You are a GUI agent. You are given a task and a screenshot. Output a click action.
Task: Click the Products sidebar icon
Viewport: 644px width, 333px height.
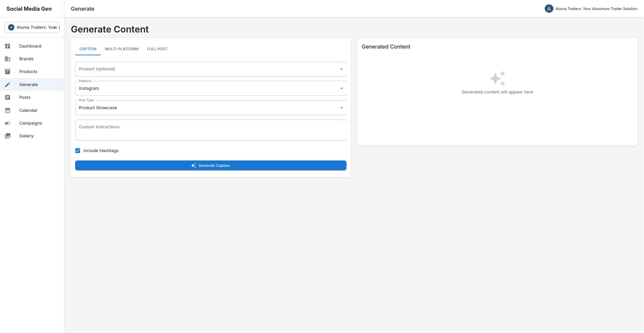(x=8, y=71)
